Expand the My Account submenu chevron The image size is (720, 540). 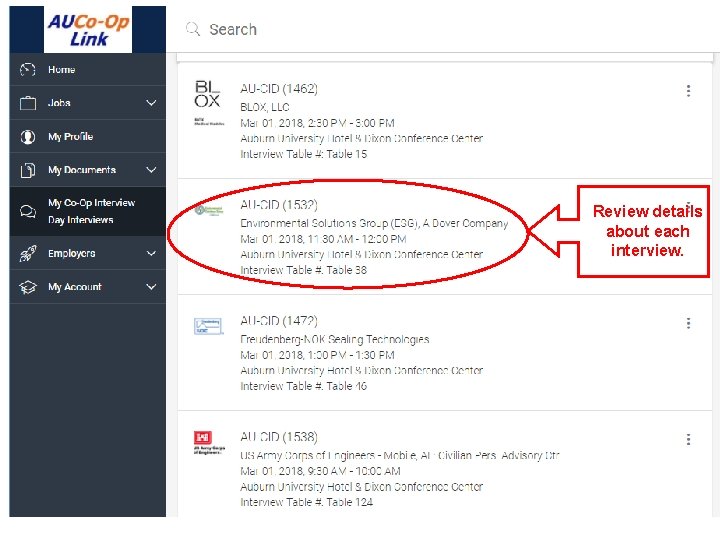(x=151, y=287)
